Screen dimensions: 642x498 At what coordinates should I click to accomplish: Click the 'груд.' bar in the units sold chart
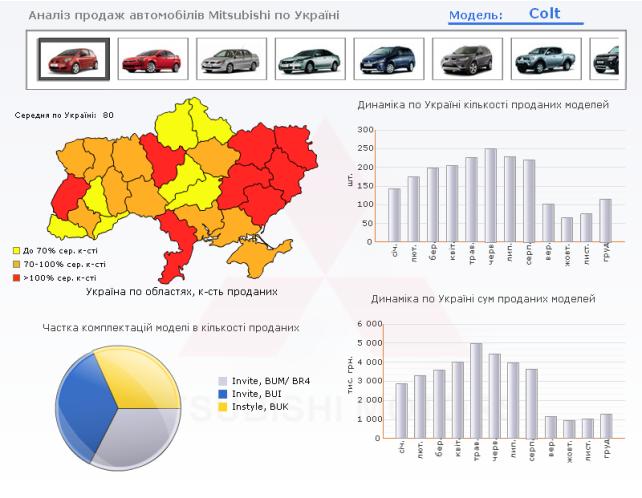(x=606, y=220)
